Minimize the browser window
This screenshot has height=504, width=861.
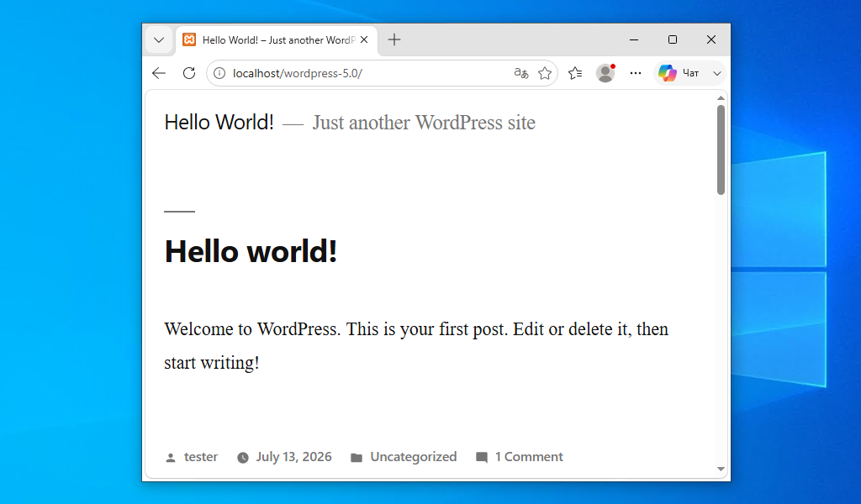tap(634, 39)
